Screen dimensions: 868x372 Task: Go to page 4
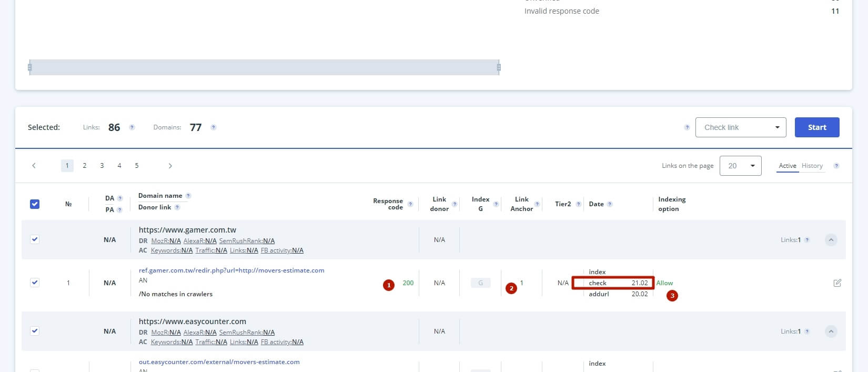click(x=119, y=166)
